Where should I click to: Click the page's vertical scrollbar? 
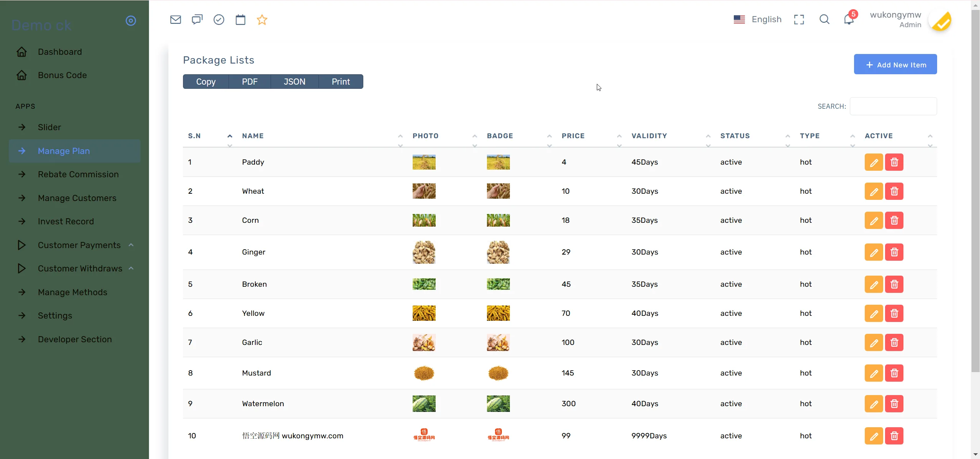pos(975,191)
